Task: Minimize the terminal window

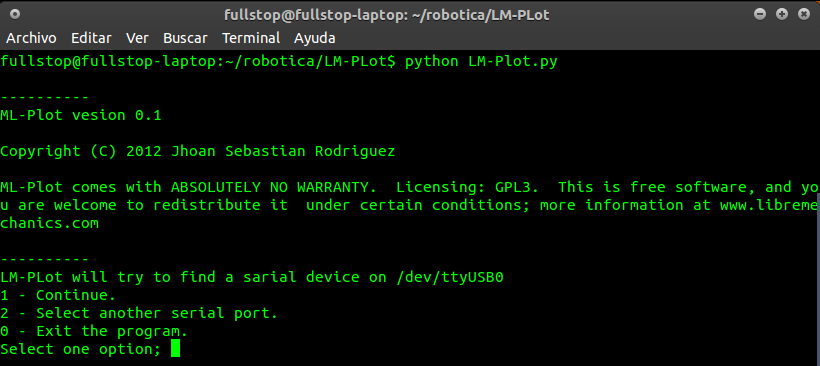Action: [x=760, y=14]
